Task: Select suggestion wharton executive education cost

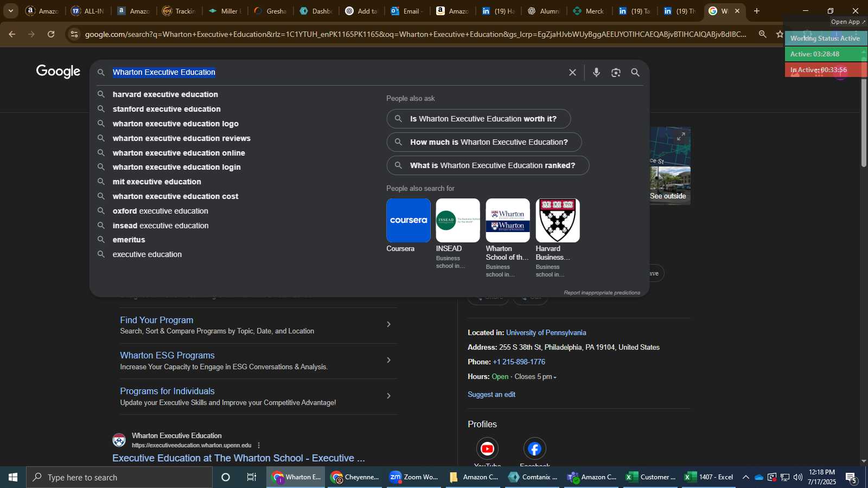Action: tap(175, 196)
